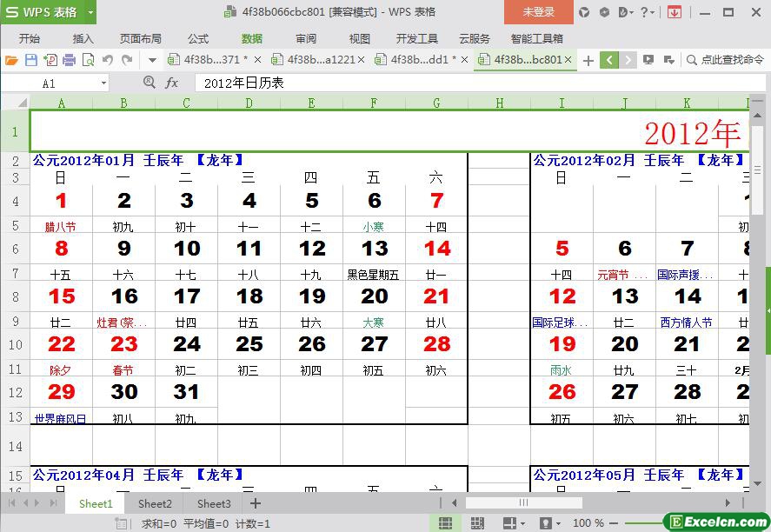Click horizontal scrollbar right arrow
Screen dimensions: 771x532
pyautogui.click(x=728, y=503)
